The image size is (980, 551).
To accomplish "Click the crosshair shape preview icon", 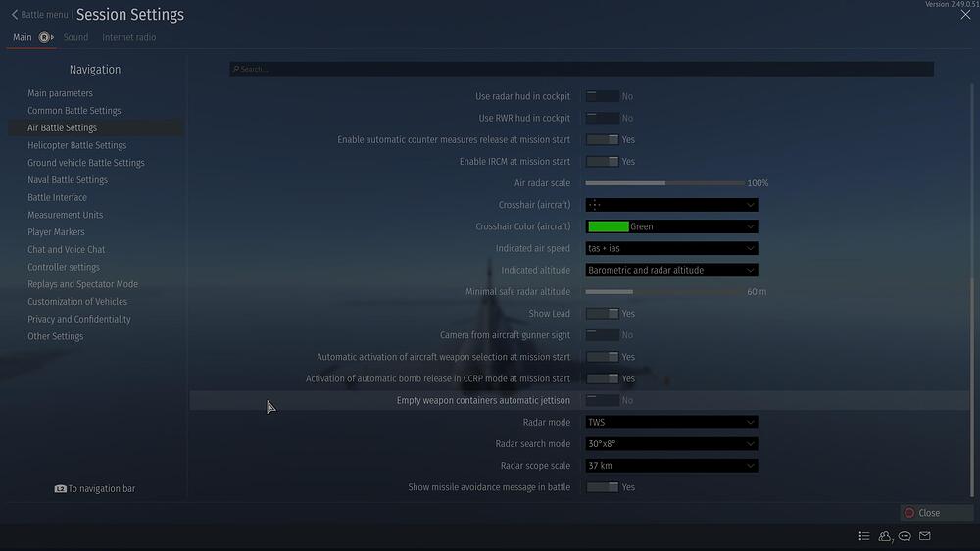I will pyautogui.click(x=595, y=205).
